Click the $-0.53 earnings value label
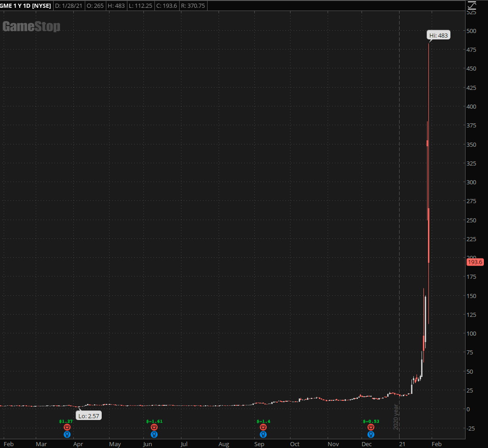 pos(371,421)
